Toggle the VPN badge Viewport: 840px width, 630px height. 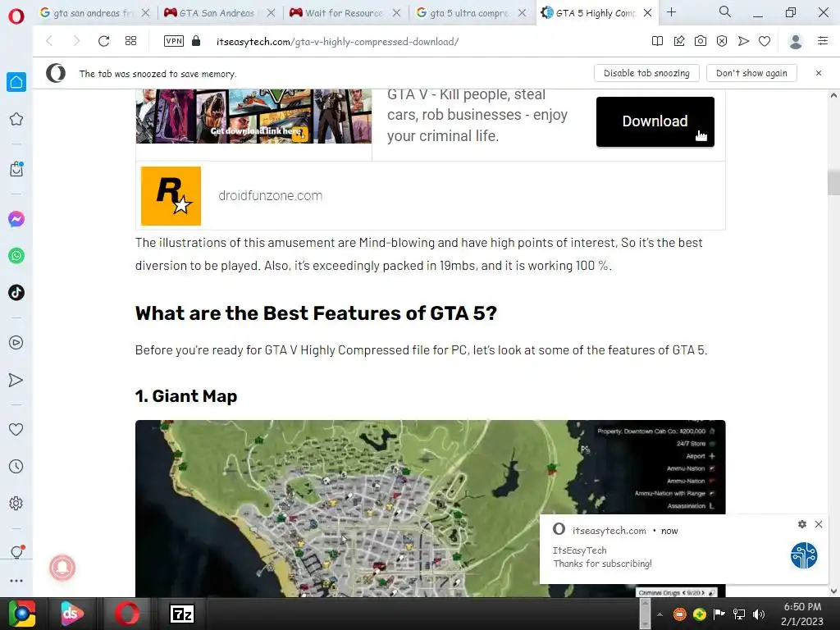[x=174, y=41]
